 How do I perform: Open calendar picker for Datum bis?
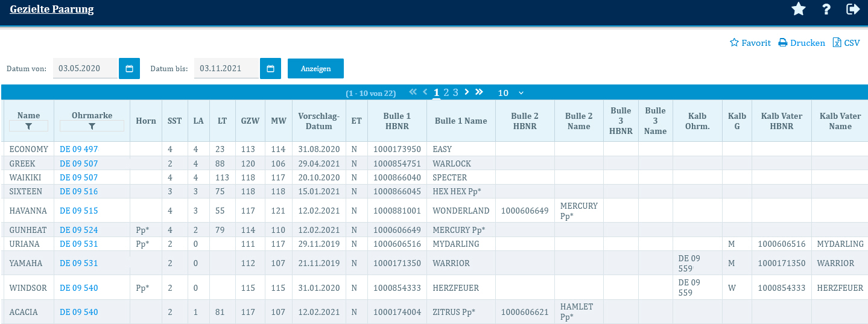270,69
